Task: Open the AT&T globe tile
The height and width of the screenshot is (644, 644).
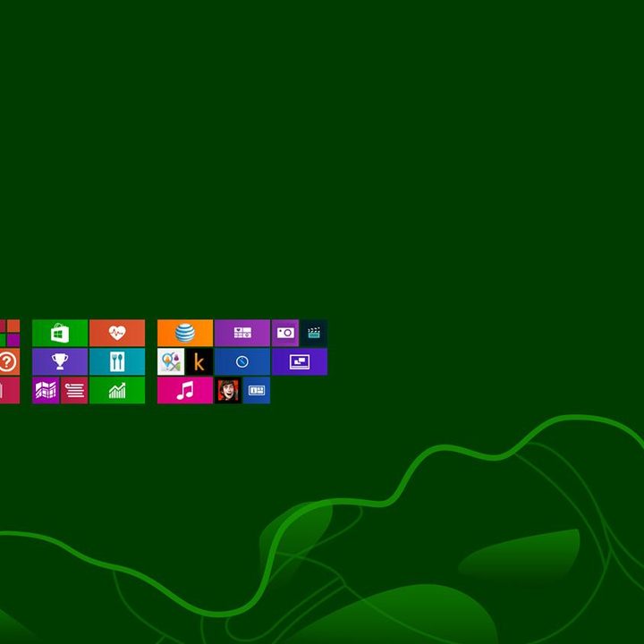Action: click(185, 333)
